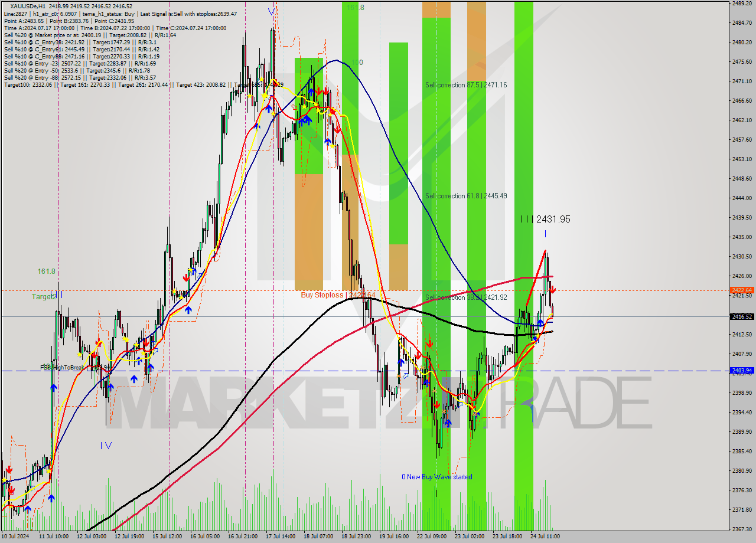Click the 2385.40 price axis value
Viewport: 756px width, 543px height.
click(742, 452)
